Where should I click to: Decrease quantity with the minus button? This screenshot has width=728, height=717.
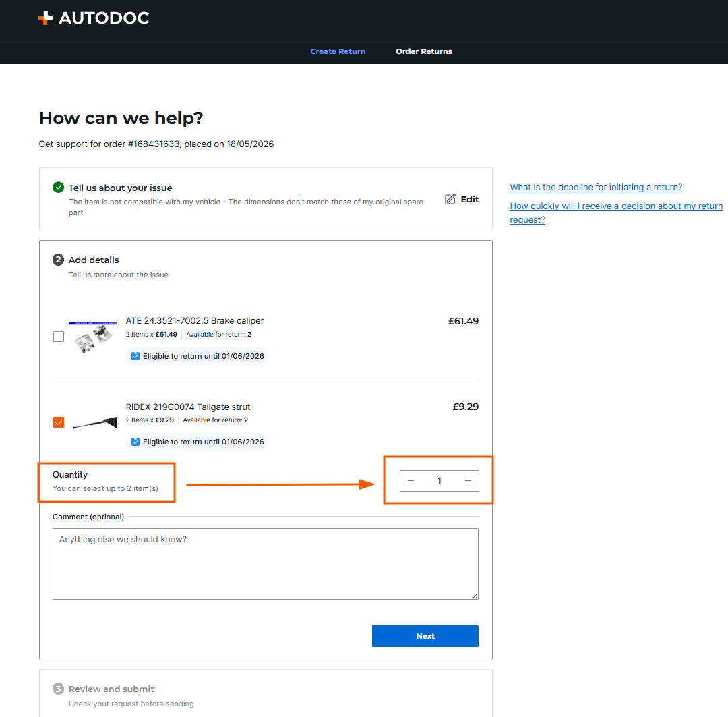coord(411,480)
